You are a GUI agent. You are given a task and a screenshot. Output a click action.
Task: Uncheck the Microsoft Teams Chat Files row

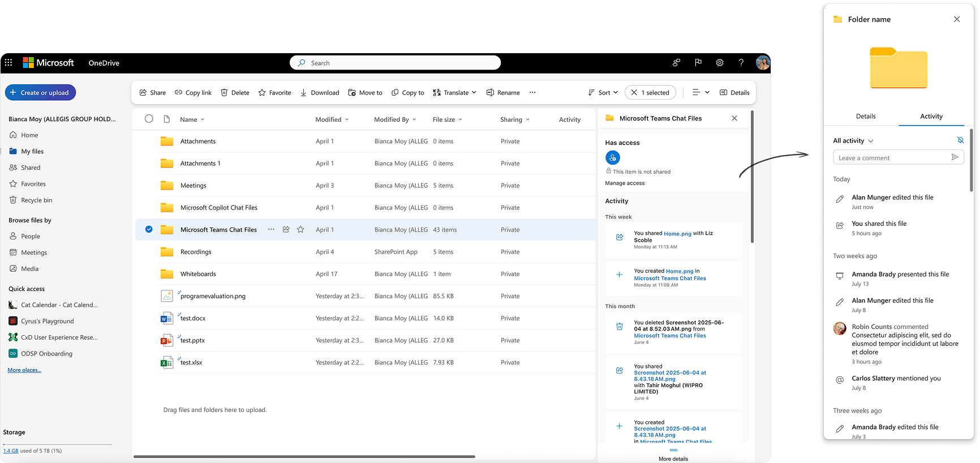coord(149,229)
